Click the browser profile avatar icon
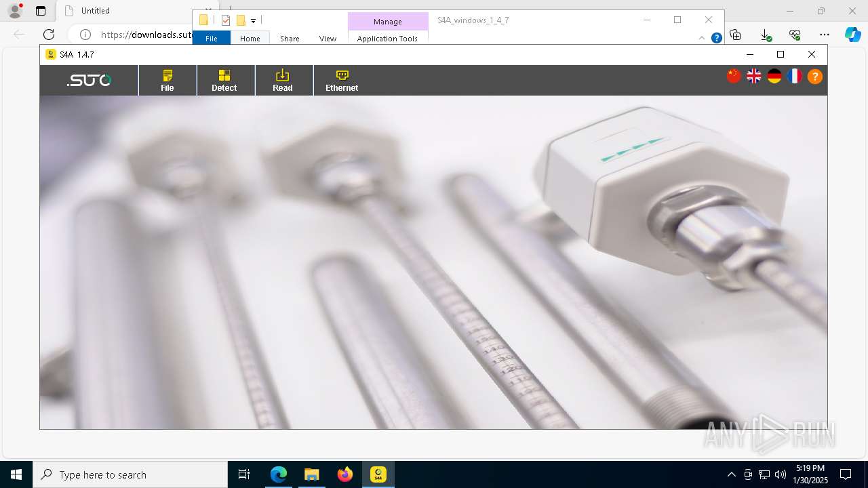 [x=15, y=11]
